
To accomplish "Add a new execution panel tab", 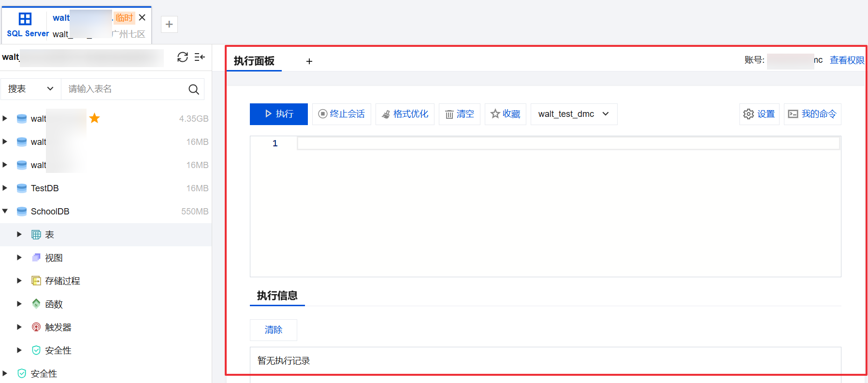I will coord(309,61).
